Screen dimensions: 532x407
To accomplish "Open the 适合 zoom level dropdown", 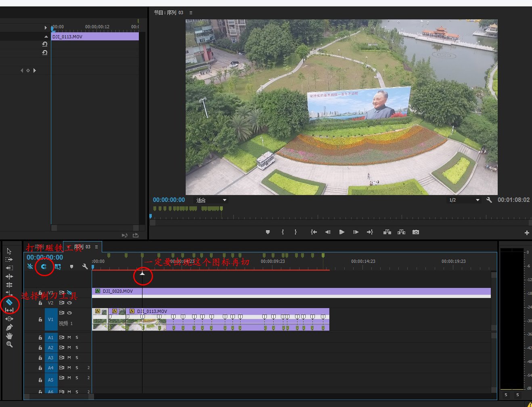I will (x=211, y=200).
